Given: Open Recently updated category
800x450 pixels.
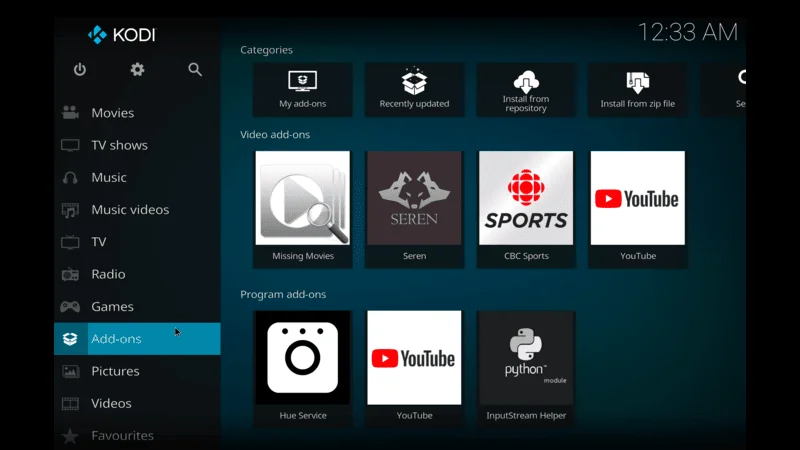Looking at the screenshot, I should tap(414, 90).
